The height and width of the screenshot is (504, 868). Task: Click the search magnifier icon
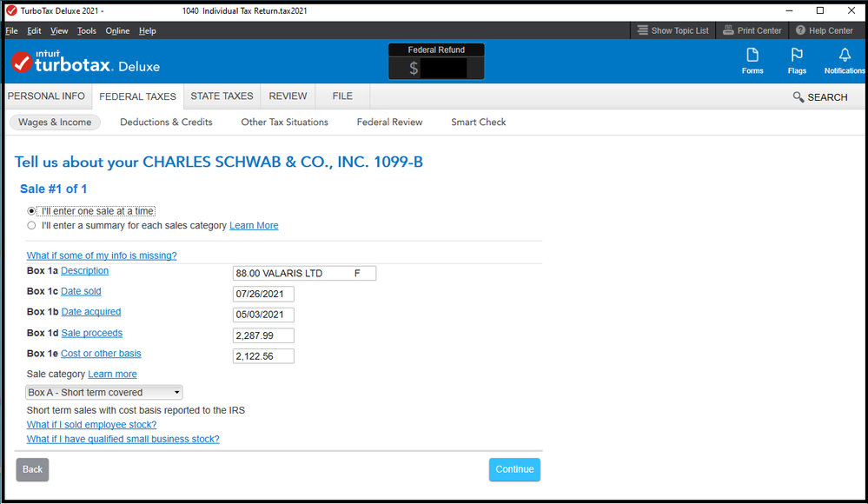click(798, 97)
